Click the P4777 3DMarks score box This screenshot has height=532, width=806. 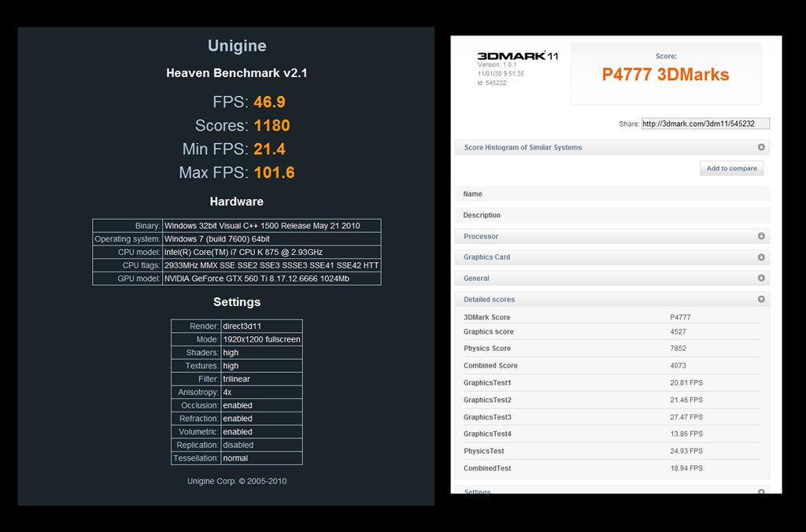(666, 74)
